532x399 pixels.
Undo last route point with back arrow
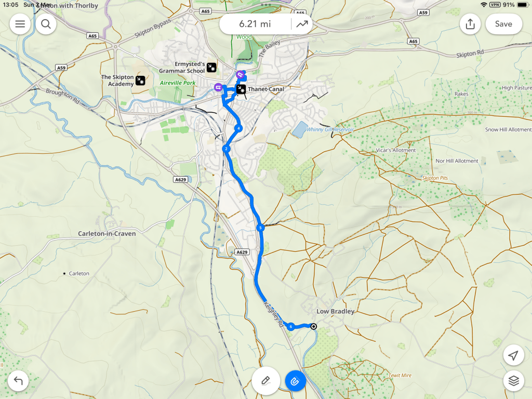pyautogui.click(x=18, y=381)
